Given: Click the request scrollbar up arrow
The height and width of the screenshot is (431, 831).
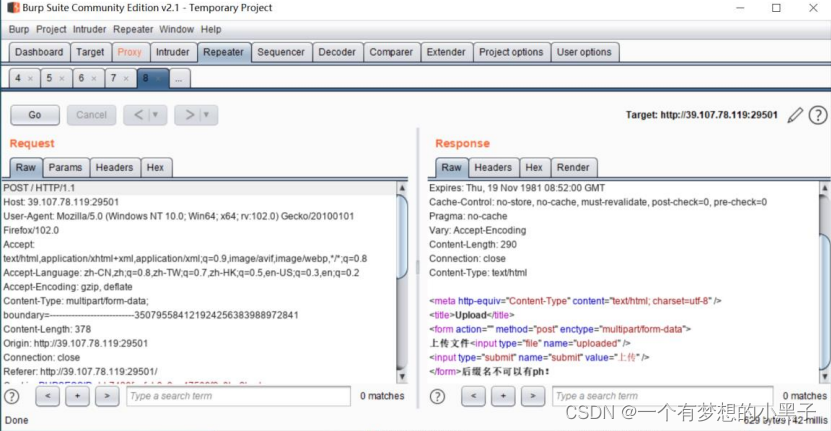Looking at the screenshot, I should click(x=402, y=188).
